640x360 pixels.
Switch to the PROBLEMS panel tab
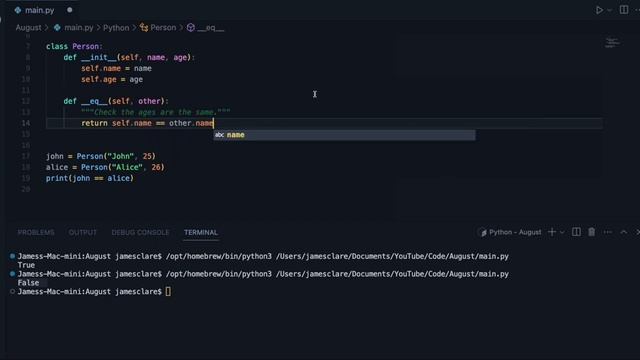pos(36,232)
